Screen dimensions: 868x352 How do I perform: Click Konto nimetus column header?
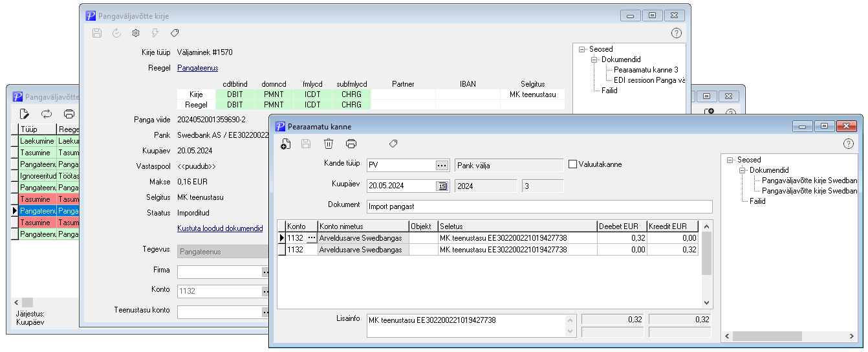(x=363, y=226)
